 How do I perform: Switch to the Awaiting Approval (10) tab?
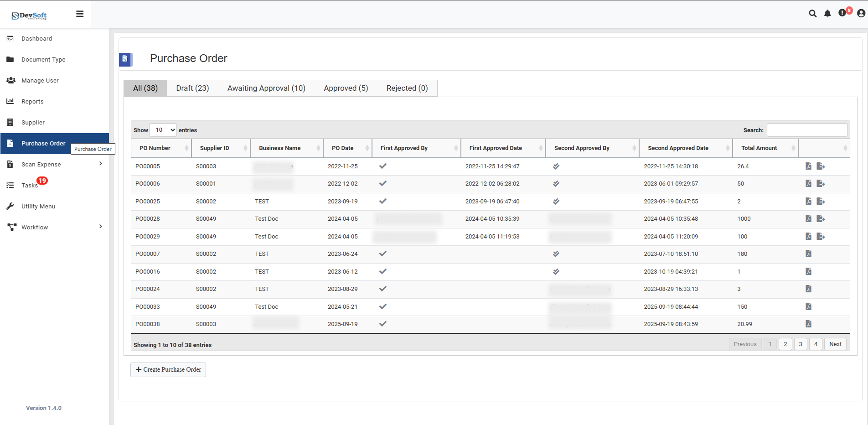266,88
